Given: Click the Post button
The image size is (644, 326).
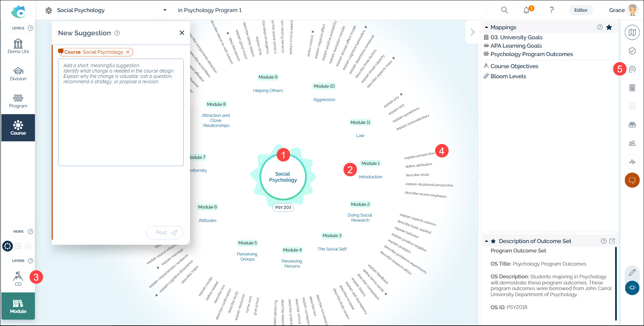Looking at the screenshot, I should pos(165,233).
